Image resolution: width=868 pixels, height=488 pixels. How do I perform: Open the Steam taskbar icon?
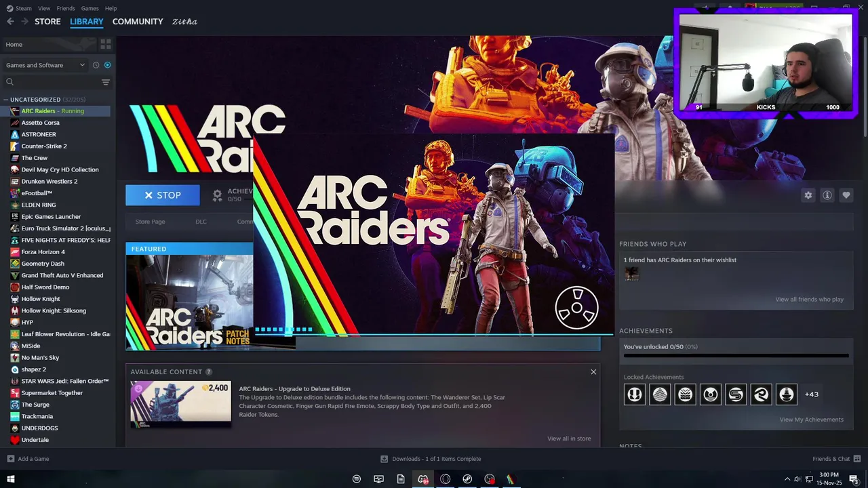(467, 479)
